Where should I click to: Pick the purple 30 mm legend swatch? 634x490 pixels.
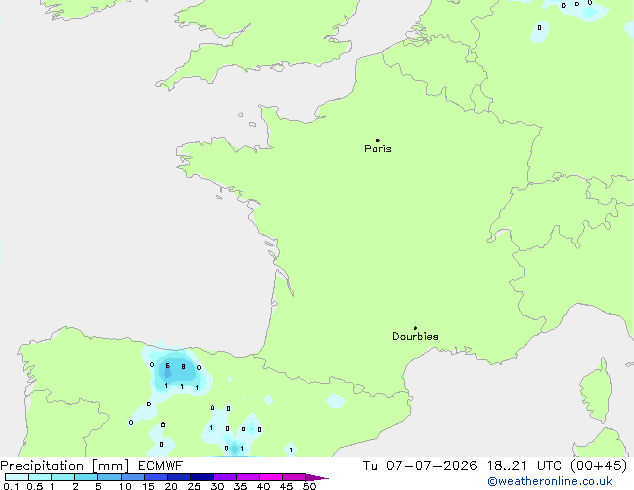225,477
